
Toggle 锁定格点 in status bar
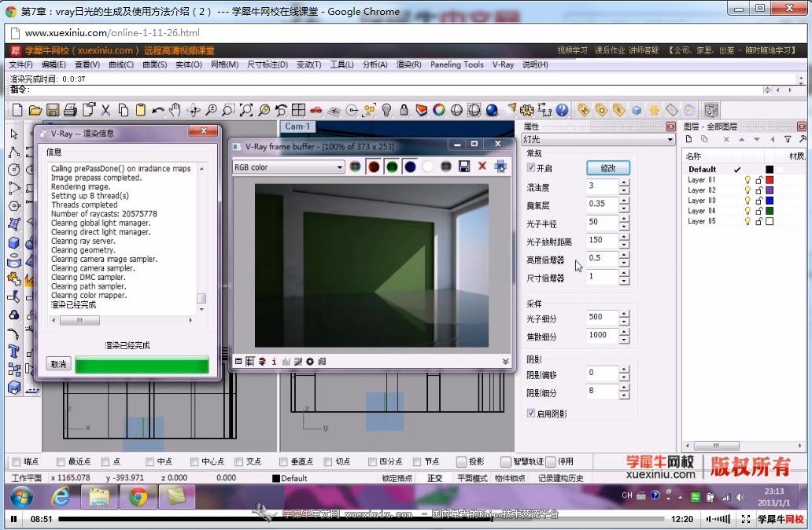[397, 478]
